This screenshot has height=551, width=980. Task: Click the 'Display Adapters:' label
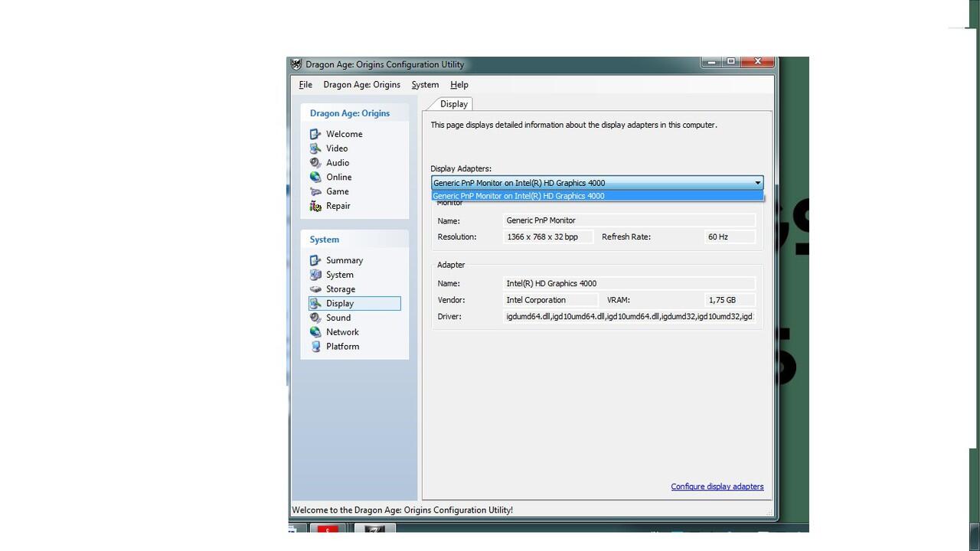point(461,168)
